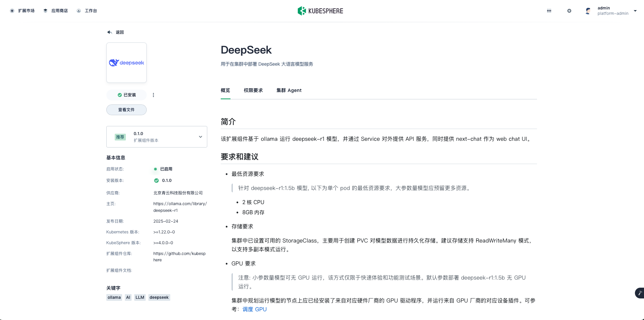Open the 扩展市场 marketplace menu
This screenshot has height=320, width=644.
(x=22, y=11)
